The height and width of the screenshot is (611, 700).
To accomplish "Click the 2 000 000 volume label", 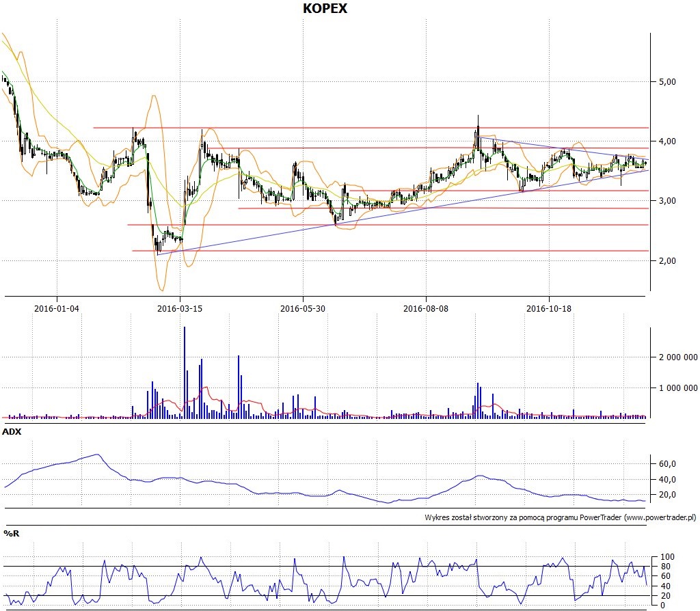I will coord(677,357).
